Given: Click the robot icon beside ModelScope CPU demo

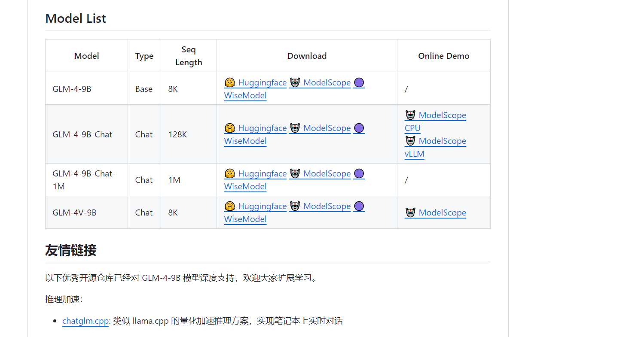Looking at the screenshot, I should click(x=410, y=115).
